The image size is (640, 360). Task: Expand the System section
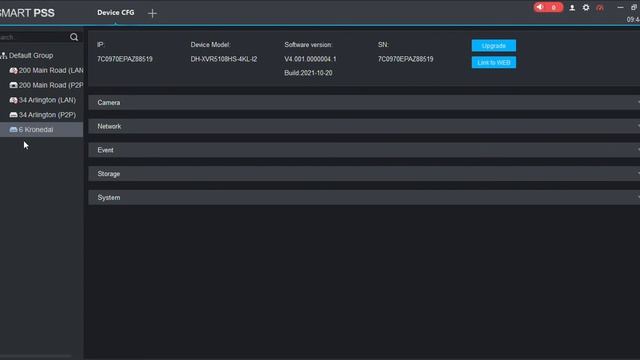[x=364, y=197]
